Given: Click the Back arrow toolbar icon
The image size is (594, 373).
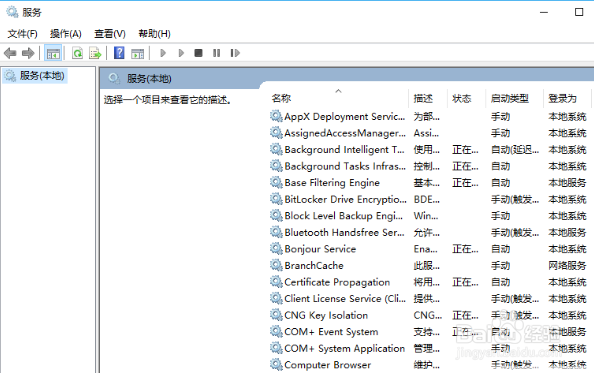Looking at the screenshot, I should (10, 53).
